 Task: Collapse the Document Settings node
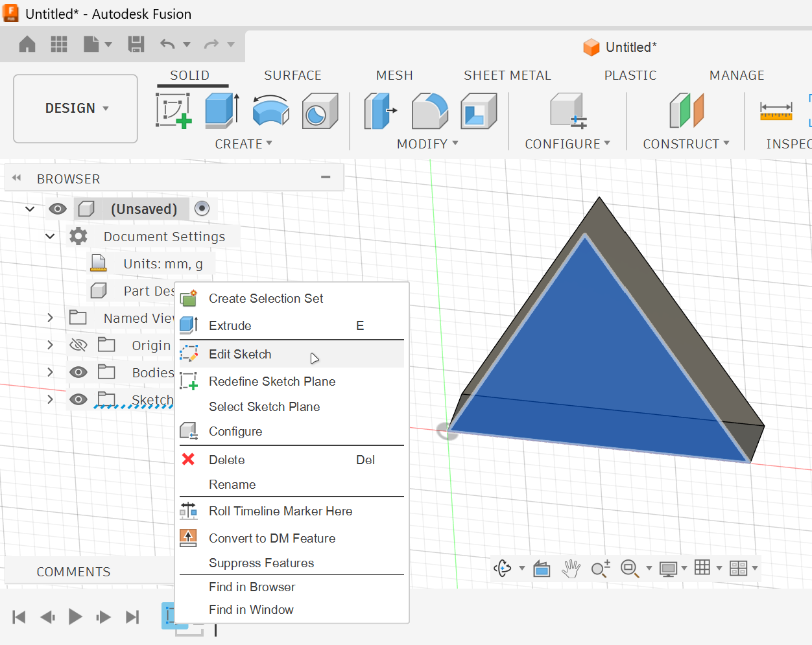point(50,236)
